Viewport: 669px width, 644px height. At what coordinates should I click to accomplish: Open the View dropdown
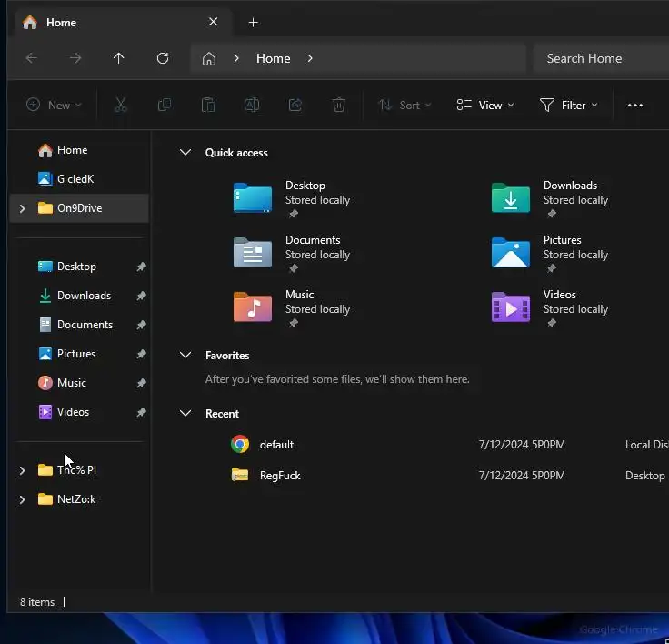click(485, 105)
